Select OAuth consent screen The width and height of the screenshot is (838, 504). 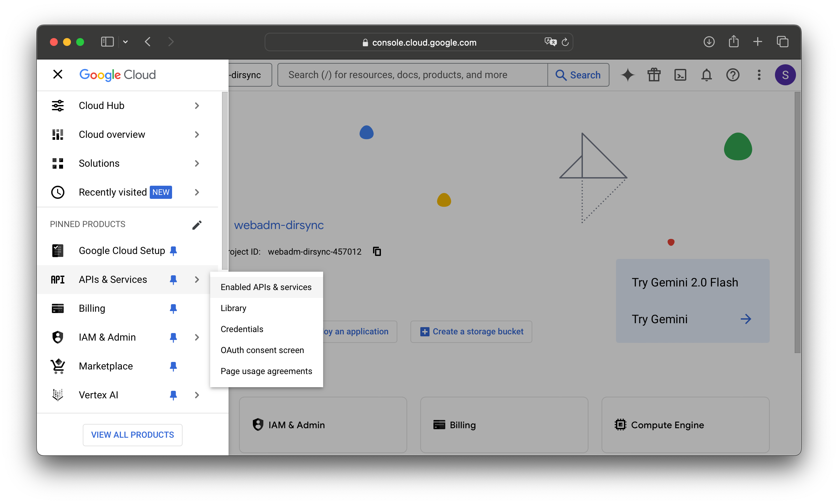point(266,350)
